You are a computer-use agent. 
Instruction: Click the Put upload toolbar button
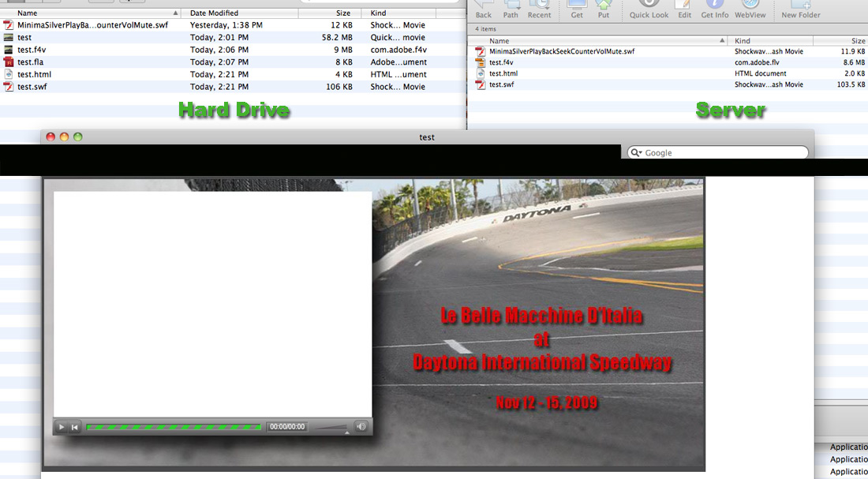(604, 10)
